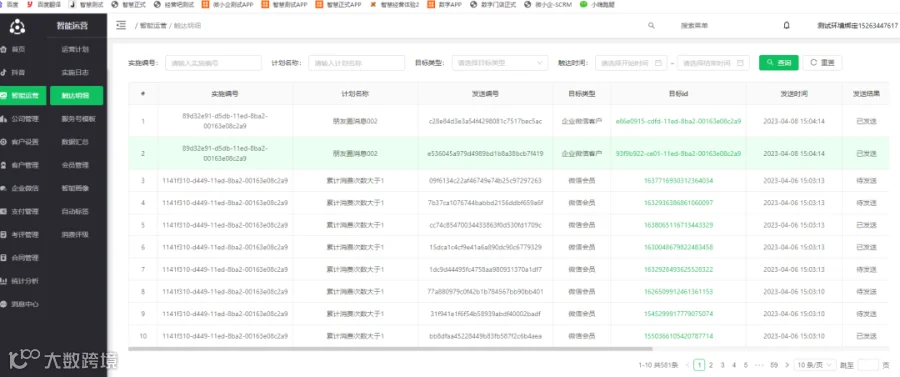Open the 百度翻译 bookmark
The height and width of the screenshot is (377, 900).
[44, 4]
